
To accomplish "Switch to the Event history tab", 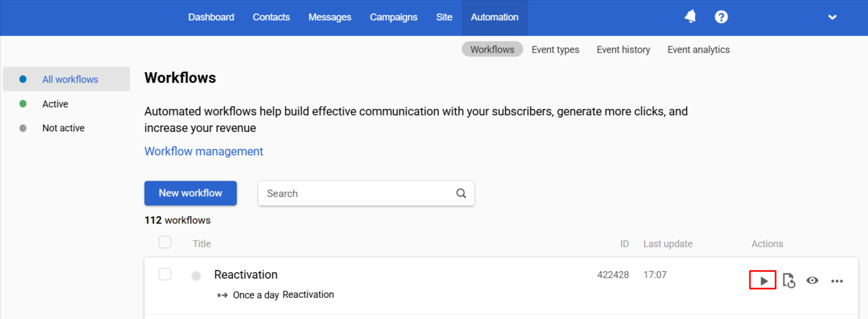I will pos(623,50).
